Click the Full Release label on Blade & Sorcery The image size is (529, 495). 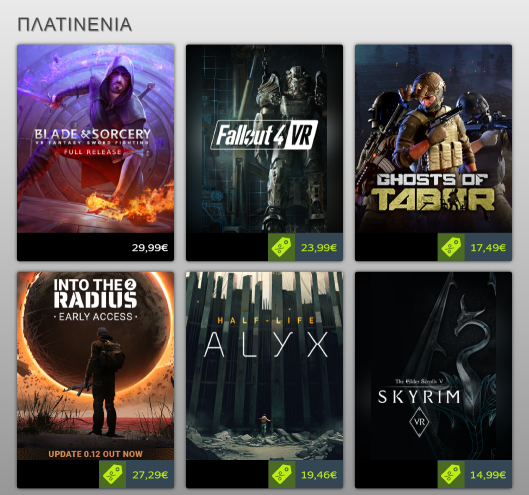(92, 152)
